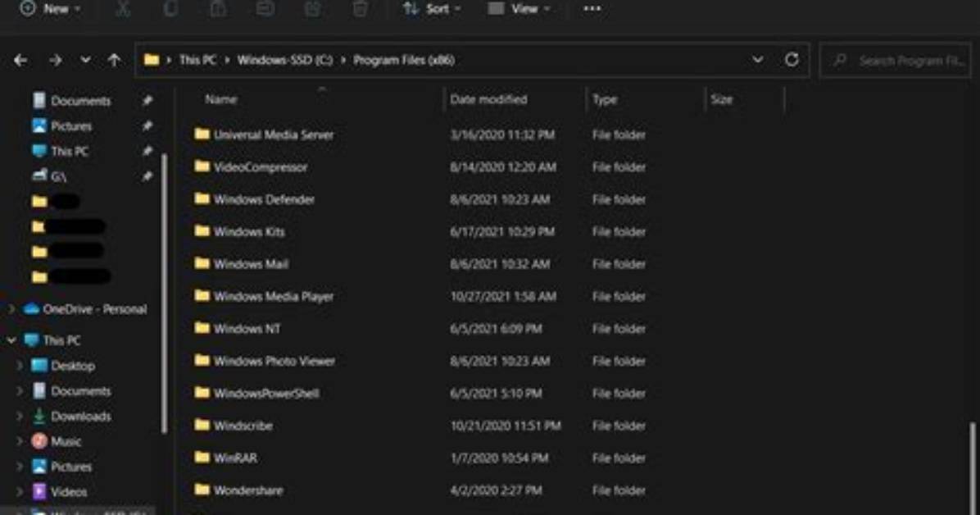This screenshot has height=515, width=980.
Task: Expand Downloads node in sidebar
Action: pyautogui.click(x=20, y=416)
